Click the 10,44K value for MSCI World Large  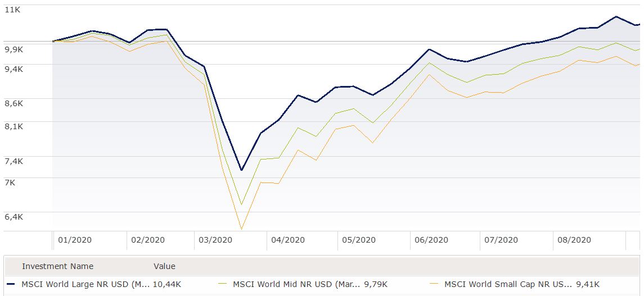click(x=168, y=284)
